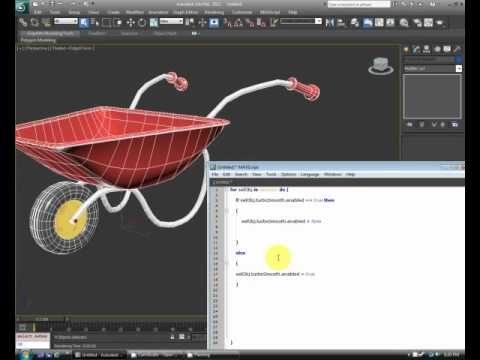
Task: Select the Rotate transform tool
Action: point(142,23)
